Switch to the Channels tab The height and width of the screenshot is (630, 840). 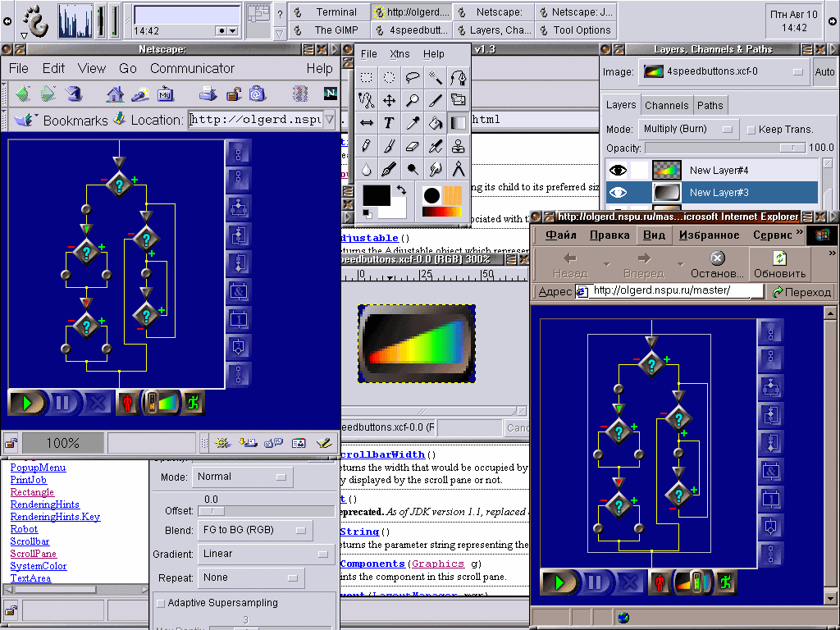click(666, 106)
